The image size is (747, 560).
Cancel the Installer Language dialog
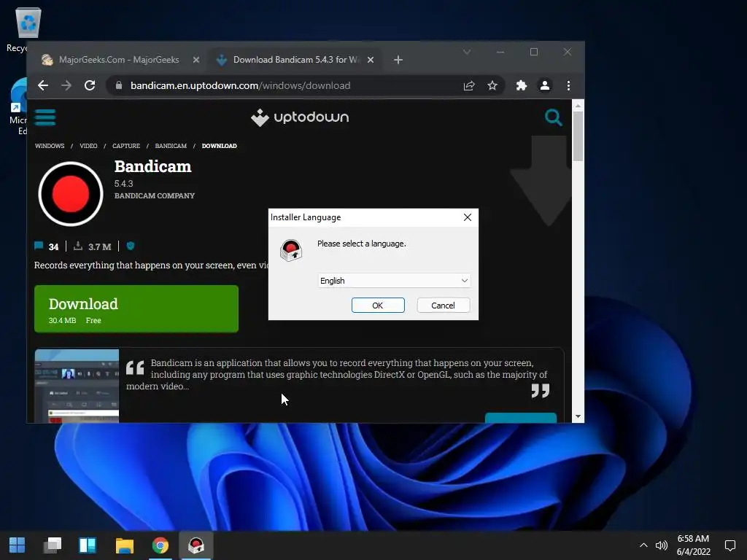click(443, 306)
